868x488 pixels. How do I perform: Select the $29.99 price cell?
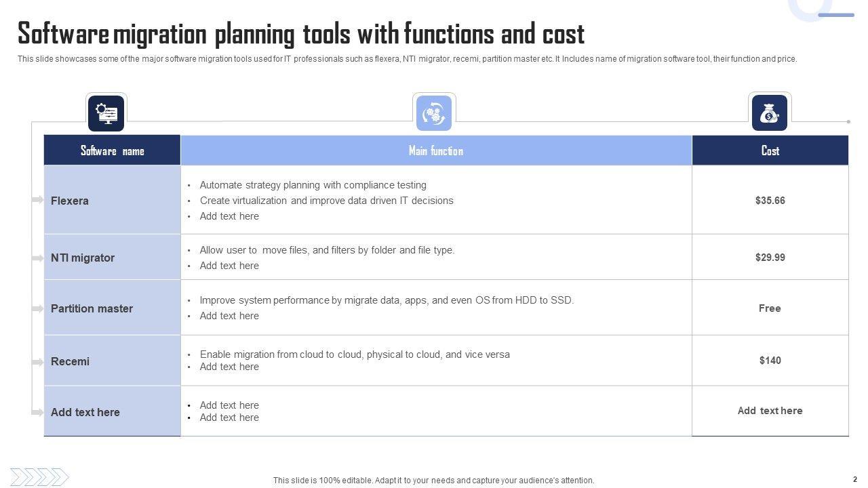tap(770, 258)
